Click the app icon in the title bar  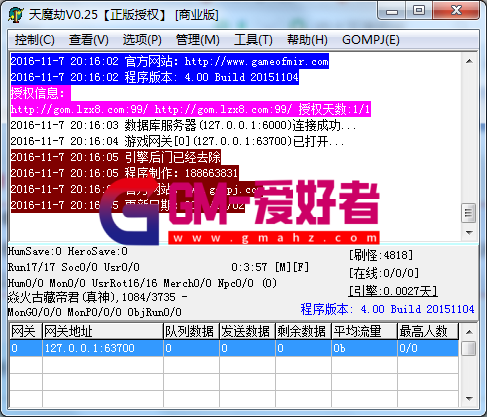pos(15,15)
